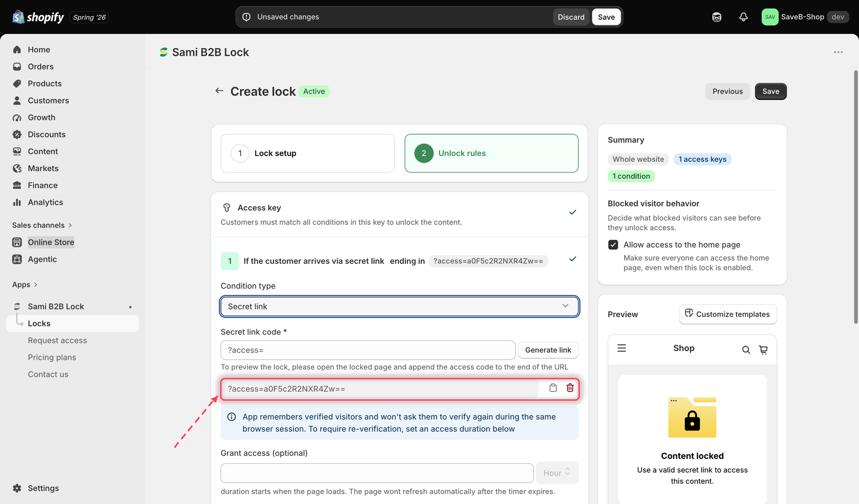Image resolution: width=859 pixels, height=504 pixels.
Task: Click Generate link button
Action: click(x=548, y=350)
